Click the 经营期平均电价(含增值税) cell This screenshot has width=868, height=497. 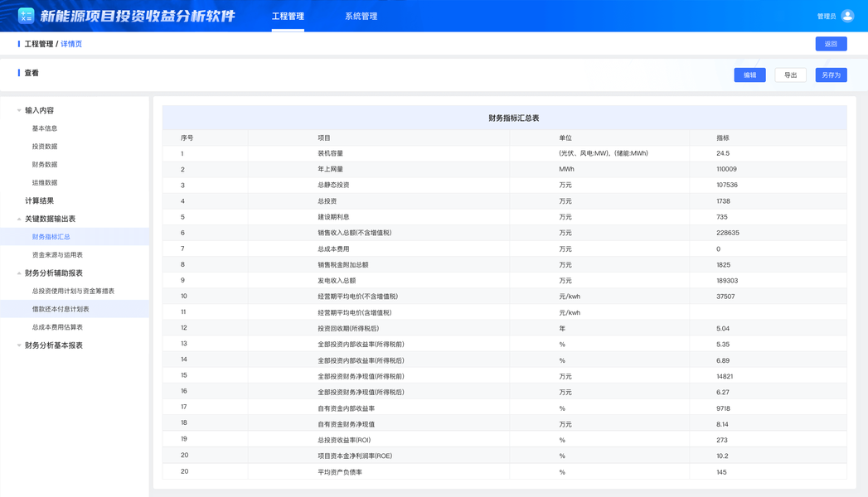coord(354,312)
